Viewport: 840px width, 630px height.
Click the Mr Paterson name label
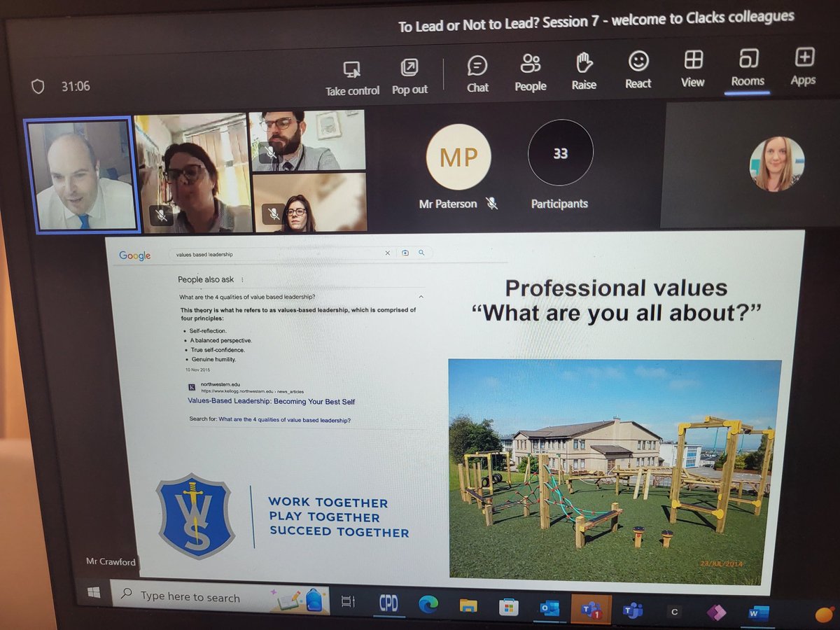pyautogui.click(x=448, y=204)
